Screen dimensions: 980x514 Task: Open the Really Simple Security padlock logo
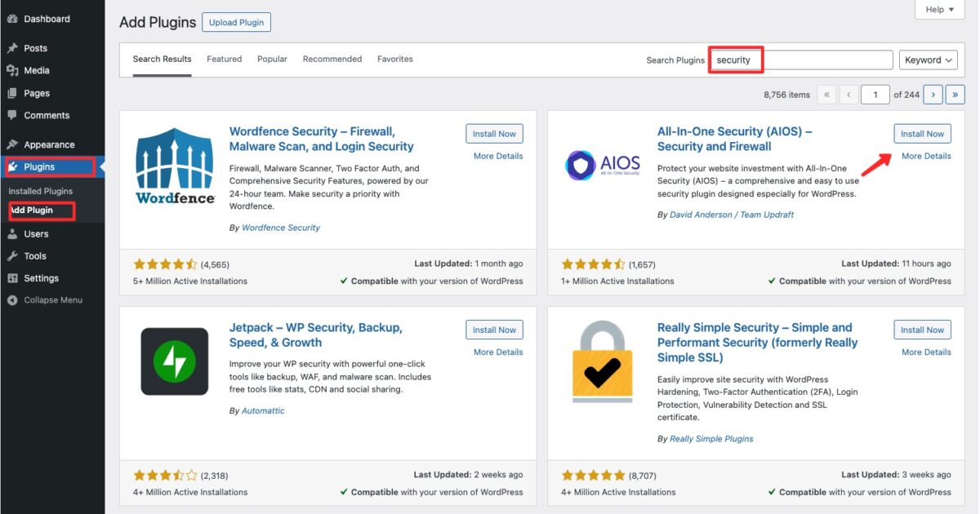603,363
